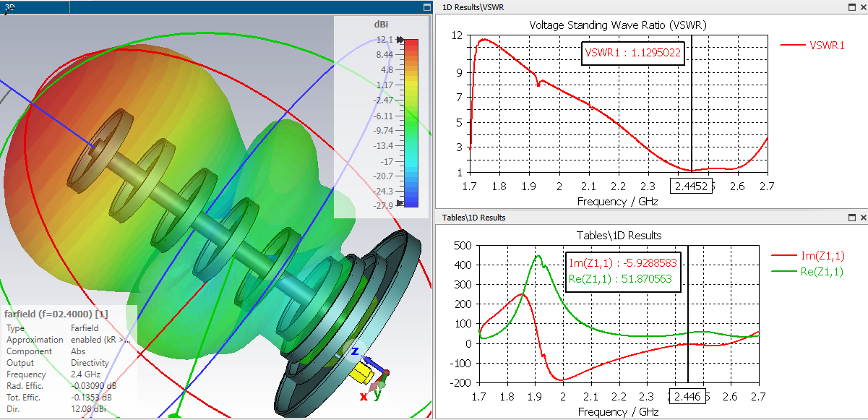Image resolution: width=868 pixels, height=420 pixels.
Task: Click the yellow port at antenna base
Action: point(361,374)
